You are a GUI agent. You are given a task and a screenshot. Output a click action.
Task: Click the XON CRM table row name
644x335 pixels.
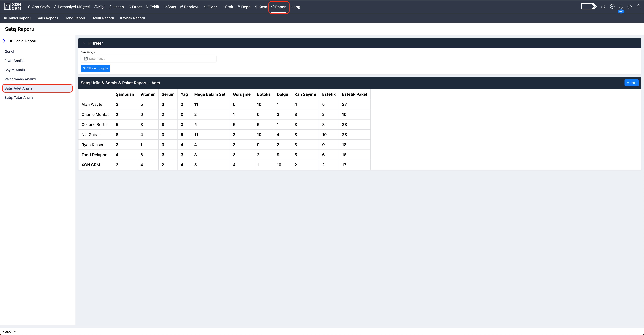91,165
